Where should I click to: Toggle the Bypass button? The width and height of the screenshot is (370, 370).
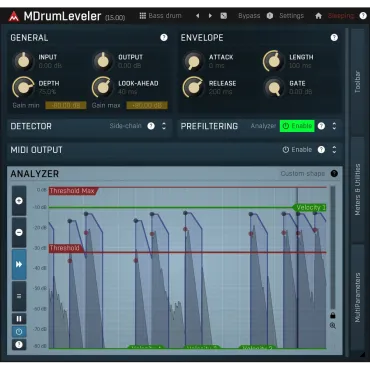point(249,16)
